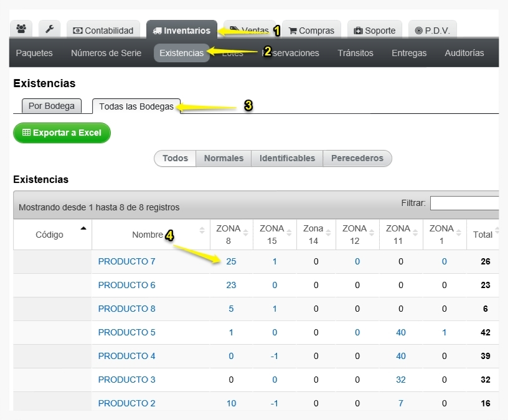508x420 pixels.
Task: Open the Tránsitos submenu item
Action: pos(355,53)
